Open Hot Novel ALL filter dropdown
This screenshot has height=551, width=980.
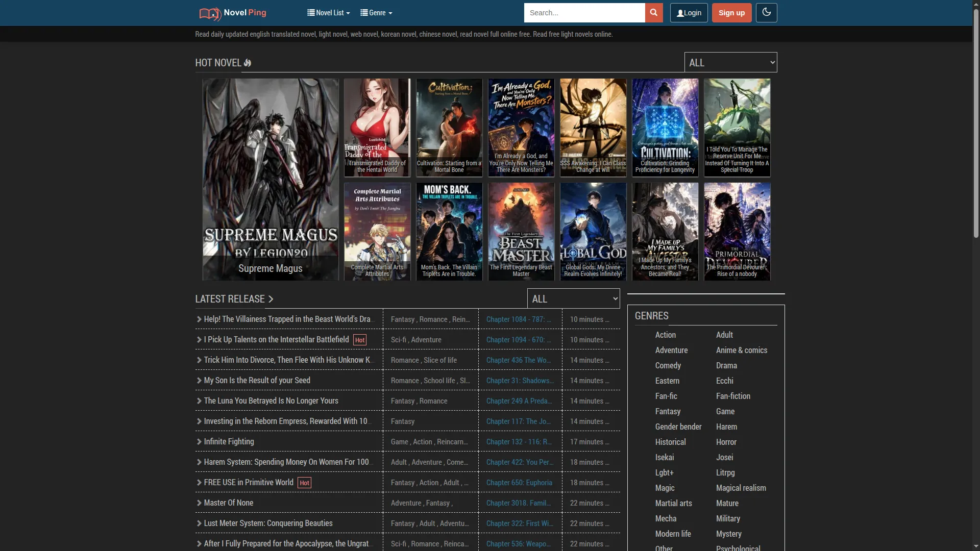tap(730, 62)
